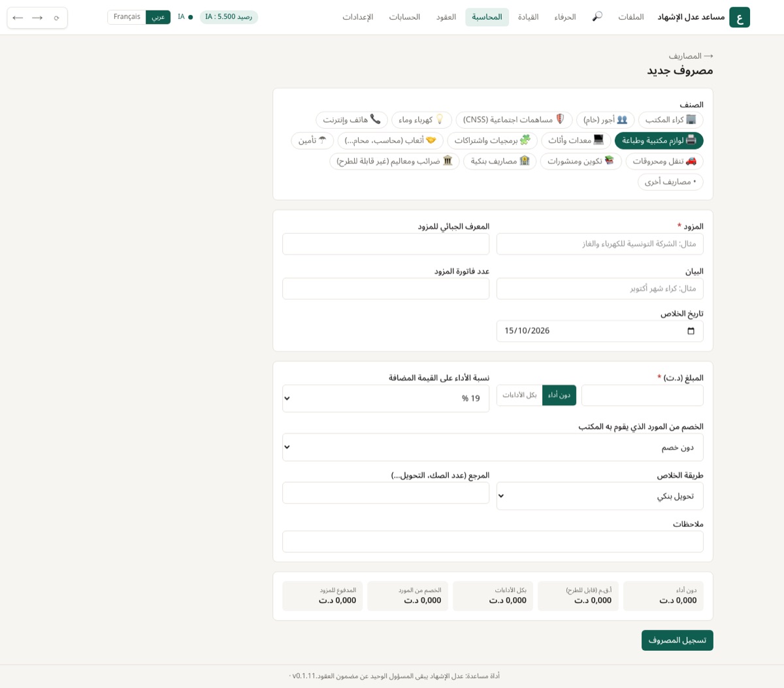Select category هاتف وإنترنت

pyautogui.click(x=351, y=120)
